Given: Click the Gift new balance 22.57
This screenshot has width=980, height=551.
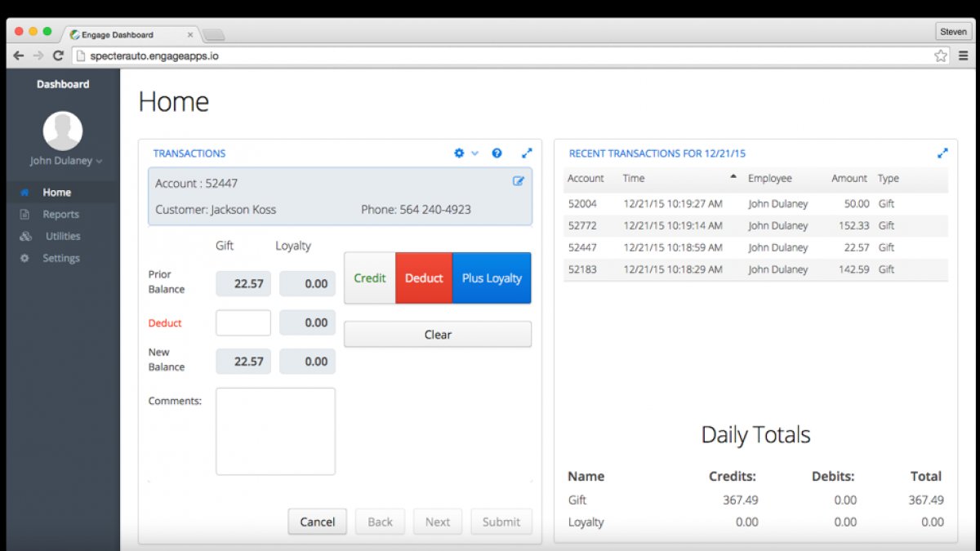Looking at the screenshot, I should 243,362.
